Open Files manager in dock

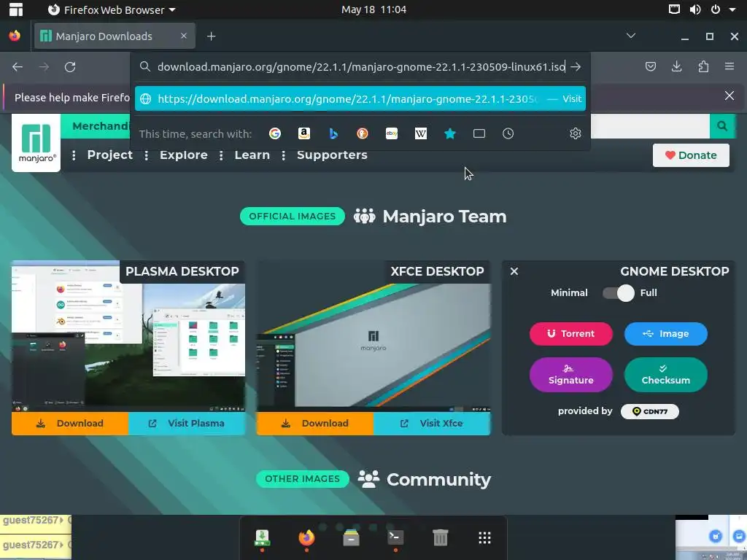(x=351, y=538)
